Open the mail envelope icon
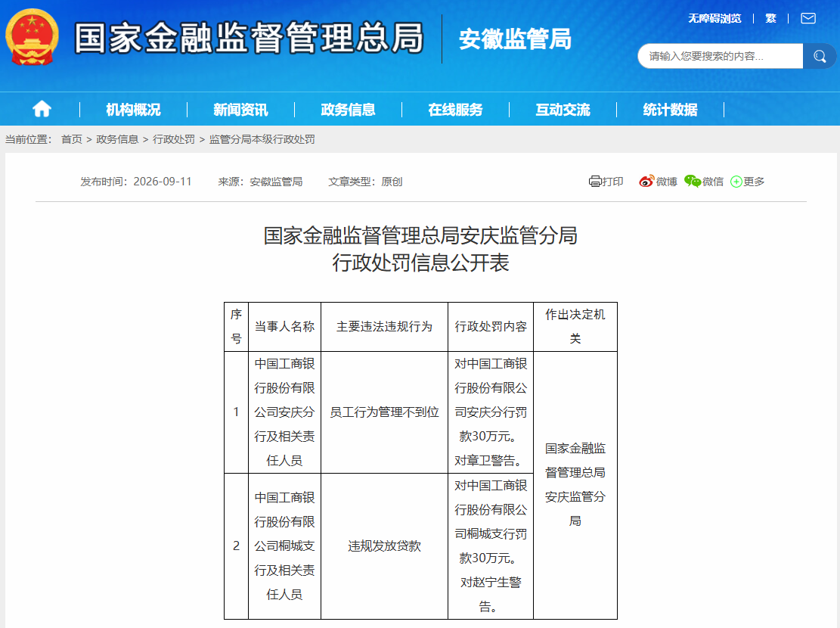Image resolution: width=840 pixels, height=628 pixels. pos(807,19)
